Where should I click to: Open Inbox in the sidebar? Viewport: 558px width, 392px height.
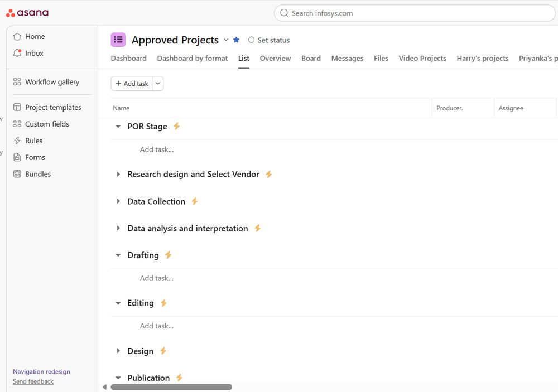(34, 53)
